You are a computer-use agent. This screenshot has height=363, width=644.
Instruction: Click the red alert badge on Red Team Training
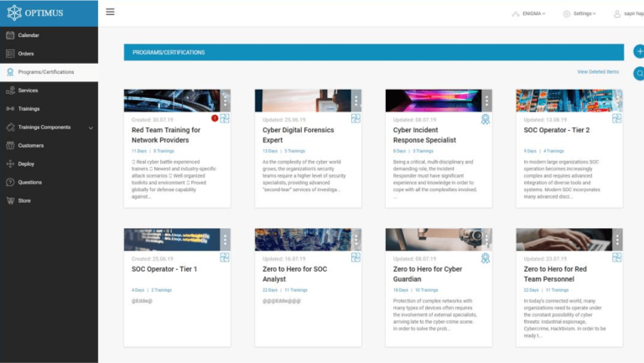215,118
